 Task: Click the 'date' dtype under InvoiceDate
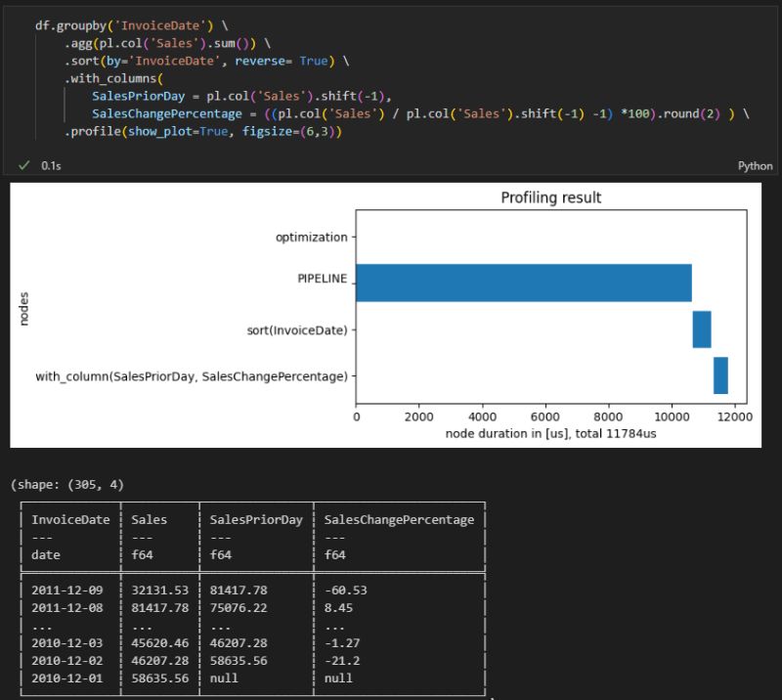click(46, 554)
